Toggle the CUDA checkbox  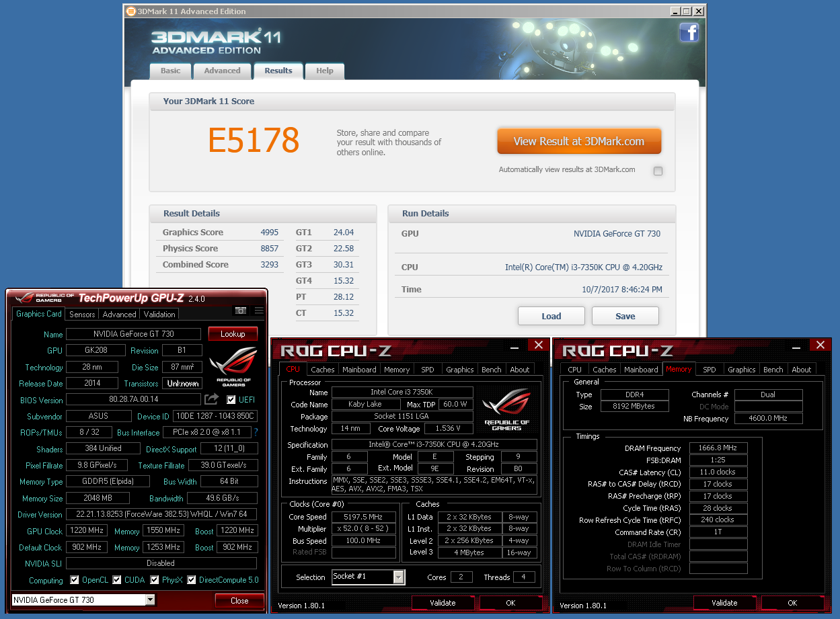(x=117, y=579)
